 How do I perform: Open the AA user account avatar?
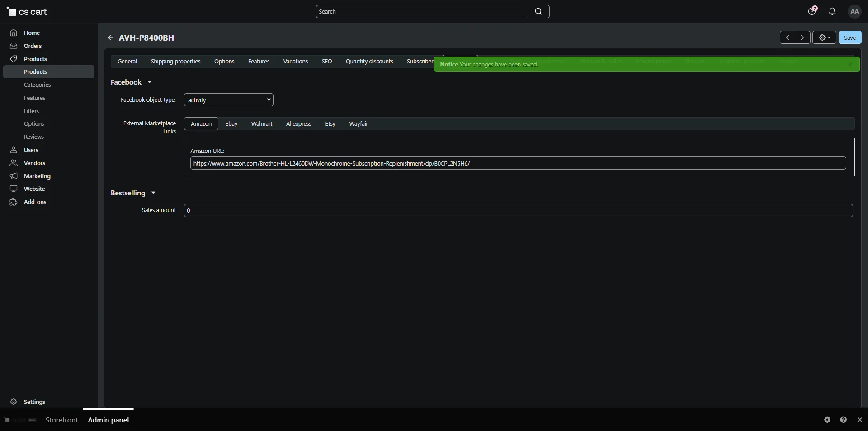(x=854, y=12)
